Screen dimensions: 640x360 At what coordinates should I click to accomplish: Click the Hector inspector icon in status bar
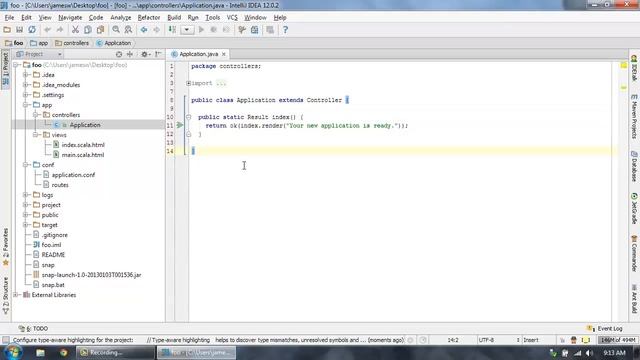(x=573, y=340)
